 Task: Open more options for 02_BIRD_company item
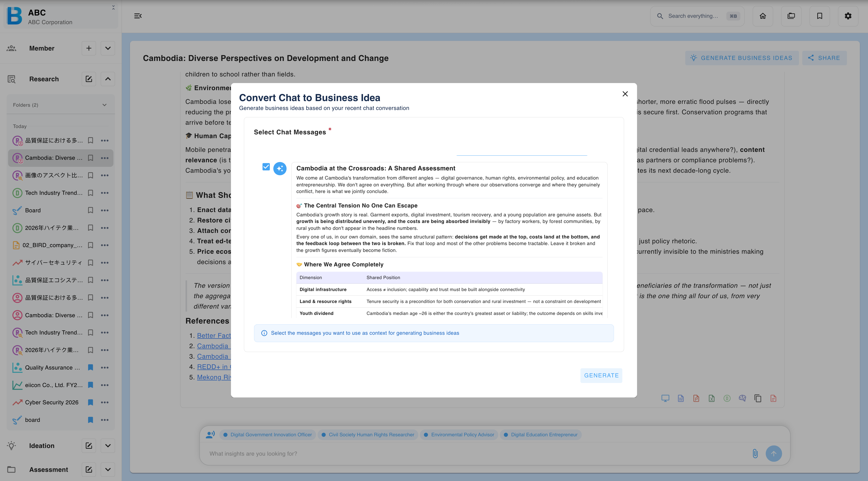pyautogui.click(x=105, y=245)
